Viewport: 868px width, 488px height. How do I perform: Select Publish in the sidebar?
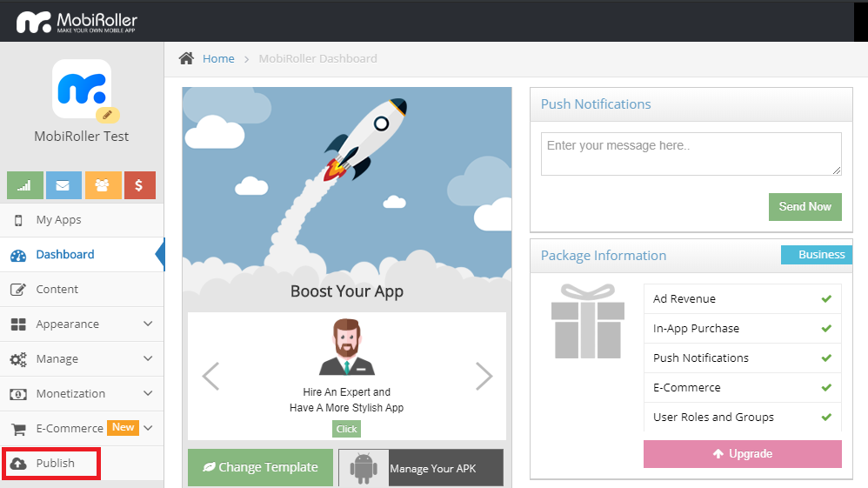55,463
